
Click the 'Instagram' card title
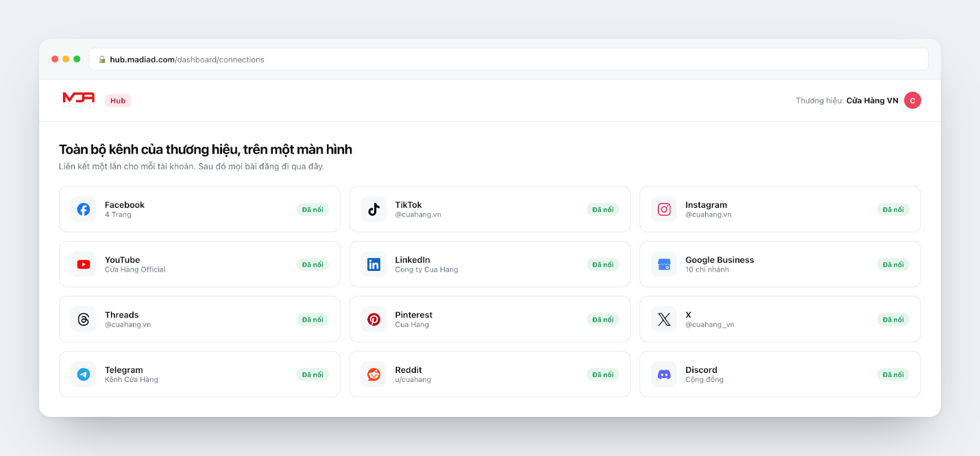point(706,205)
